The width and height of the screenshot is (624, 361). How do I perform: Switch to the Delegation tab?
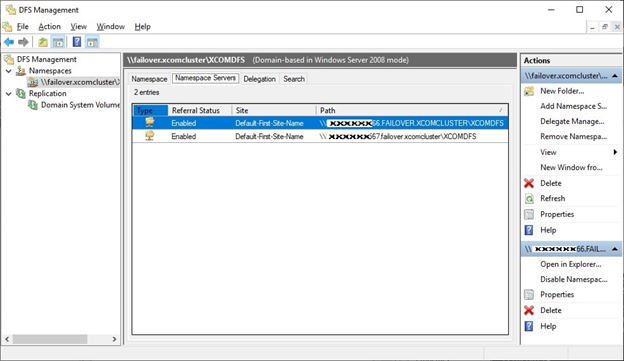coord(259,79)
